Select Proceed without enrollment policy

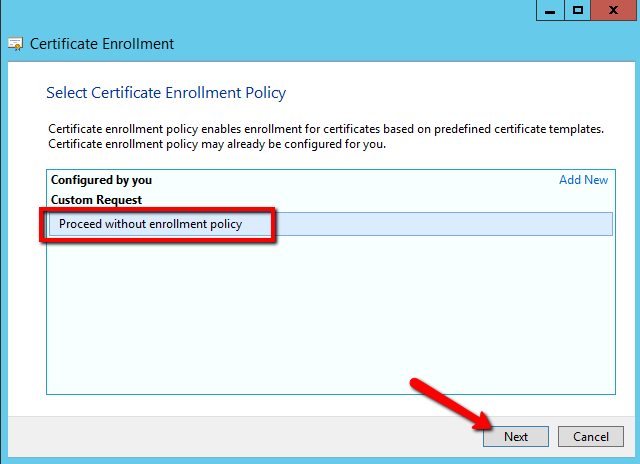(150, 224)
